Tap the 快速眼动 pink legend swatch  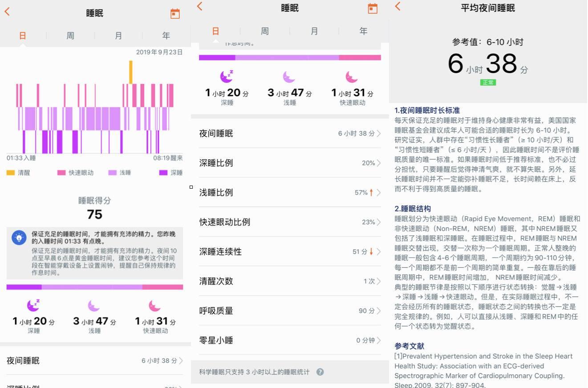(61, 173)
